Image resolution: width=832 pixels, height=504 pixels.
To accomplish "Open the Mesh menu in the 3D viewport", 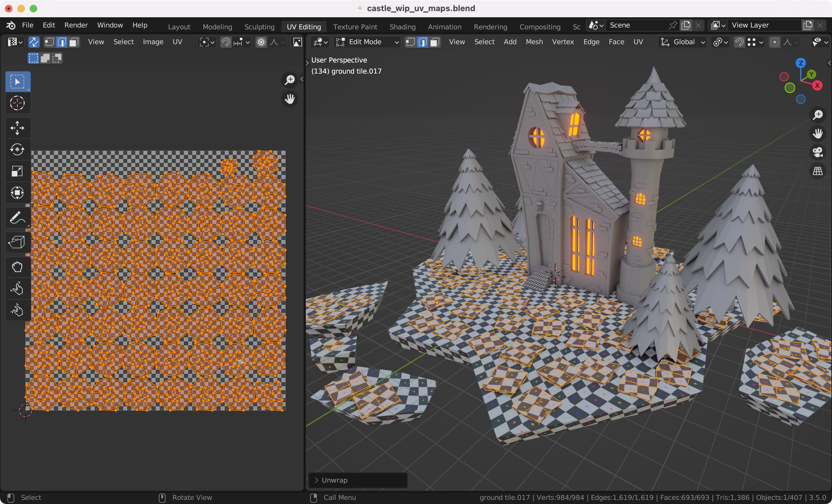I will 534,42.
